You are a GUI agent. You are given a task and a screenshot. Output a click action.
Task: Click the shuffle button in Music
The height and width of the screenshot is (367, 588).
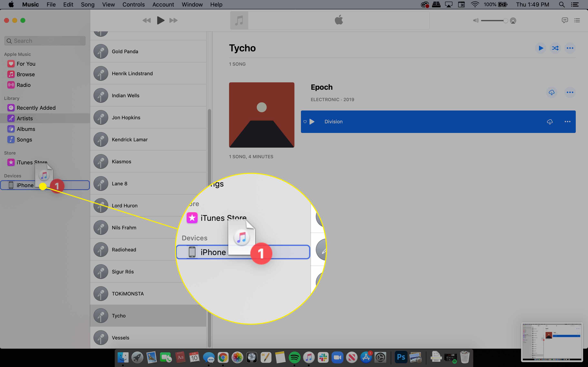(x=555, y=48)
